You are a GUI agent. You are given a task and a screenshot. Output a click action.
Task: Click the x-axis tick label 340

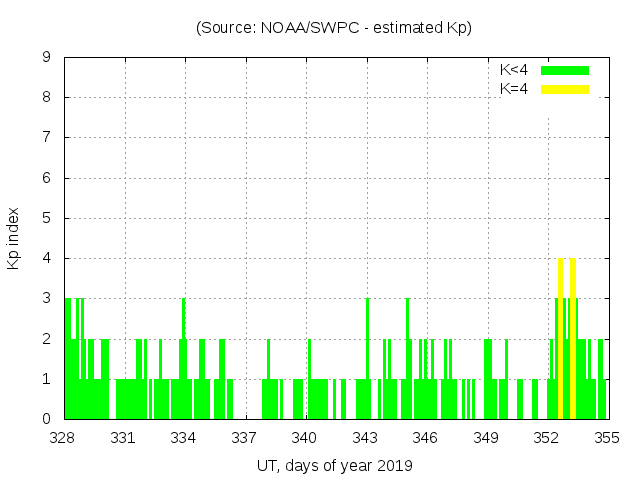click(x=305, y=438)
